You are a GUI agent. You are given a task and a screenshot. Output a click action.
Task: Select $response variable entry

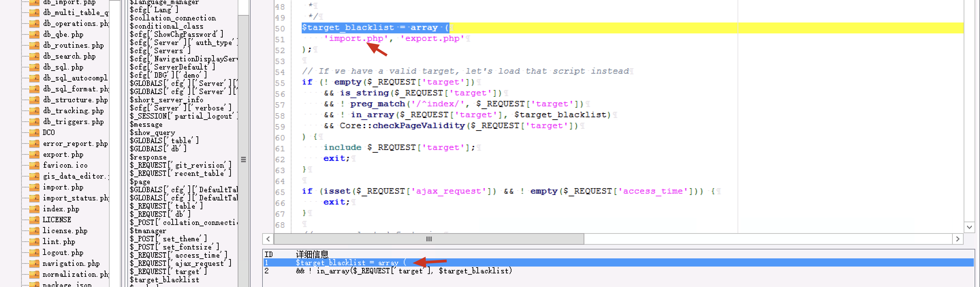coord(148,157)
